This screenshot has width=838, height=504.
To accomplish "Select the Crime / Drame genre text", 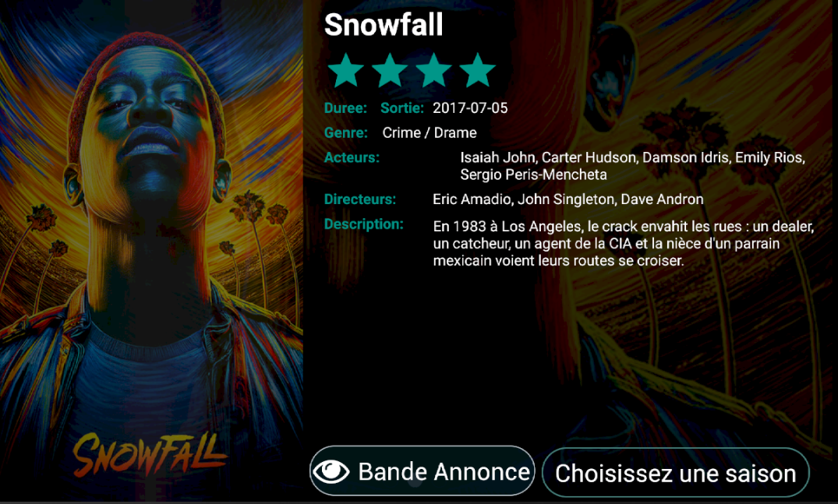I will [430, 132].
